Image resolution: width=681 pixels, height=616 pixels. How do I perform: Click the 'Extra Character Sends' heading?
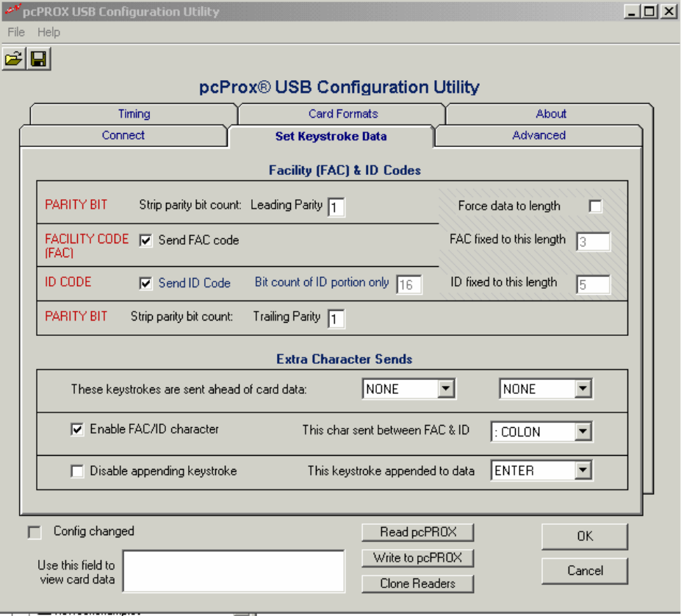[345, 359]
